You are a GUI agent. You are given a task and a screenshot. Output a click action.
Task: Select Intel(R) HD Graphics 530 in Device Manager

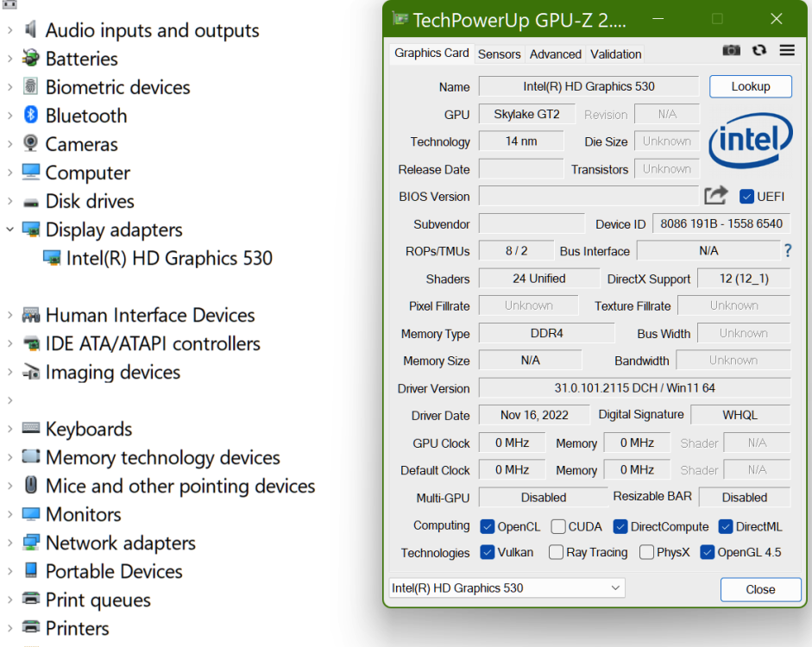point(169,258)
